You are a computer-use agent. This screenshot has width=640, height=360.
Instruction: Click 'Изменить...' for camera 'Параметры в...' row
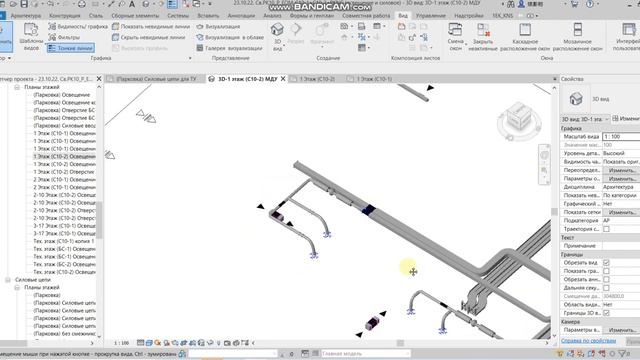click(x=621, y=330)
